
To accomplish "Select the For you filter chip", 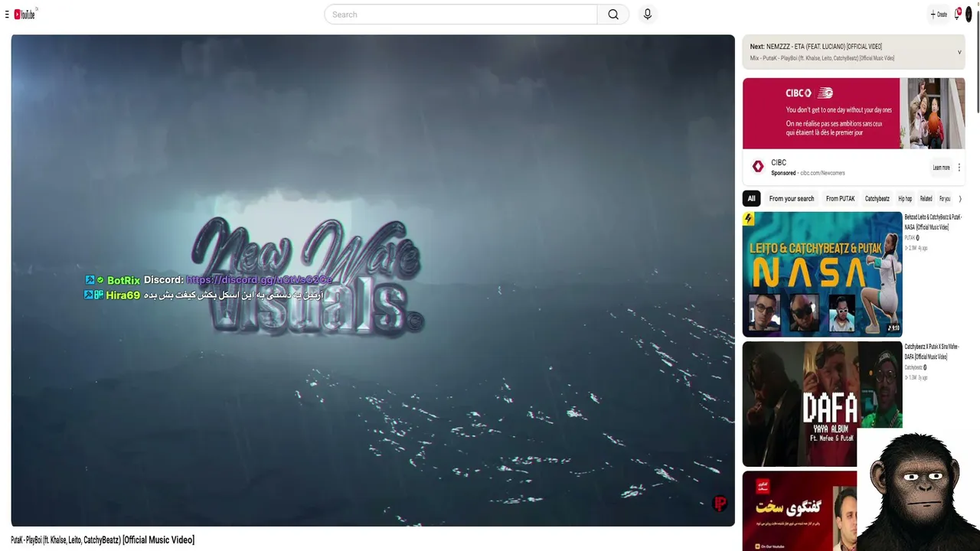I will coord(945,199).
